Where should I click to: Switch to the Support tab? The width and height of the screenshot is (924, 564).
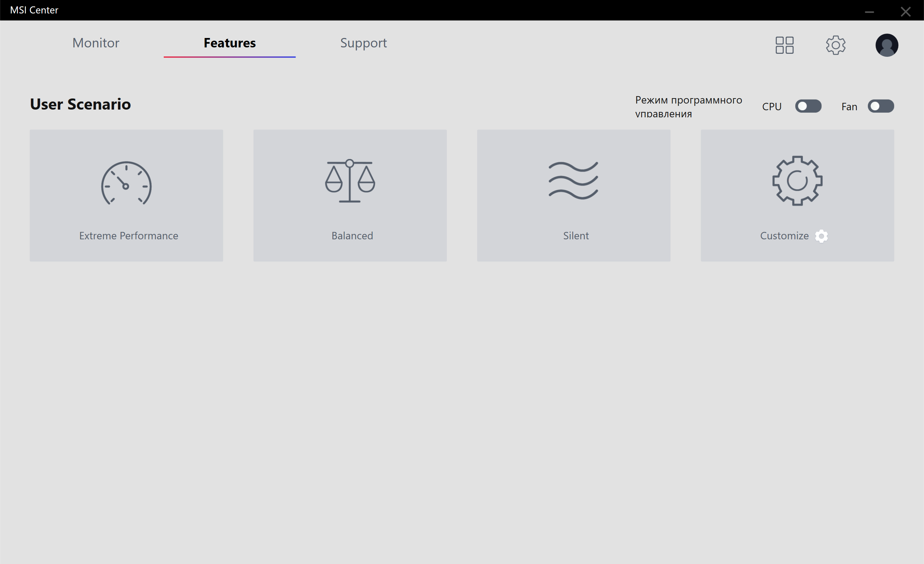pyautogui.click(x=363, y=43)
